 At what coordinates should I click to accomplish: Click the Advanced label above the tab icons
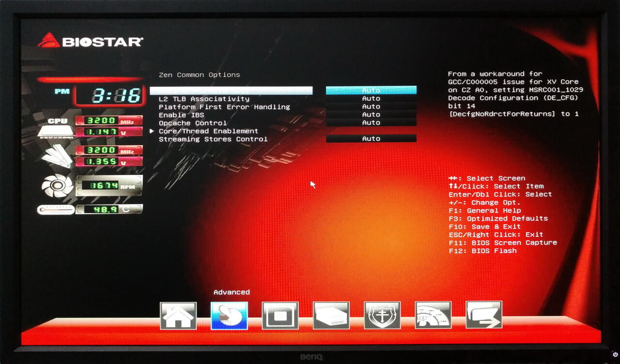click(232, 292)
